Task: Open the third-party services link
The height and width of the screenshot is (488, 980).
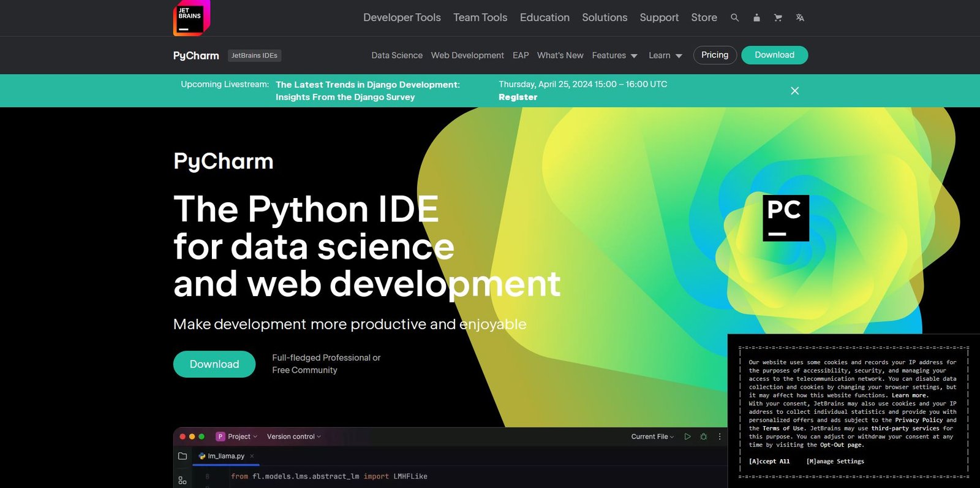Action: click(905, 429)
